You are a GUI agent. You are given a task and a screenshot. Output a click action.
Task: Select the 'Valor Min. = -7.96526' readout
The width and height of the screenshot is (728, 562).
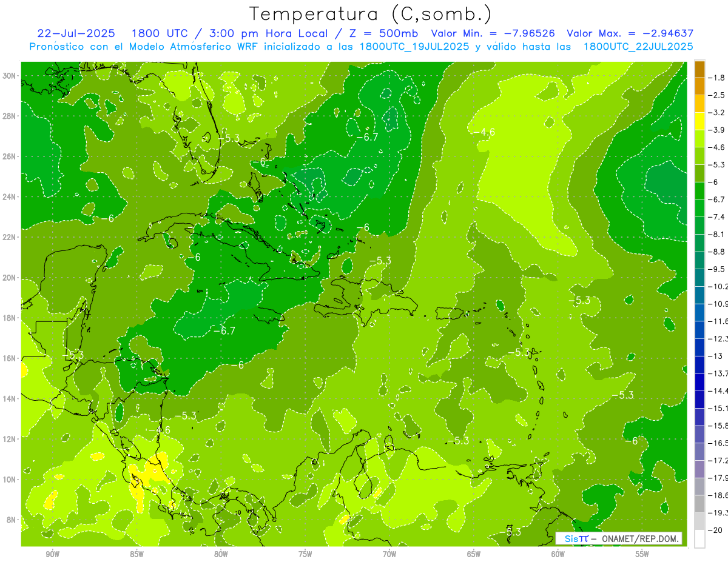click(x=493, y=33)
